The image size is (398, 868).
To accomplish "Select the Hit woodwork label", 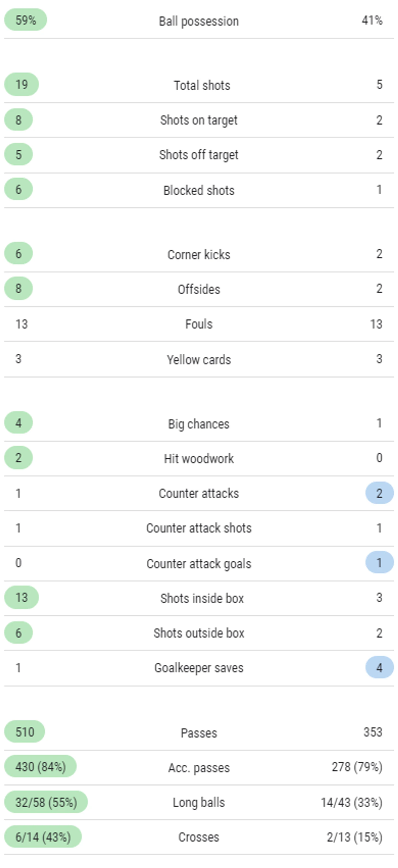I will [199, 458].
